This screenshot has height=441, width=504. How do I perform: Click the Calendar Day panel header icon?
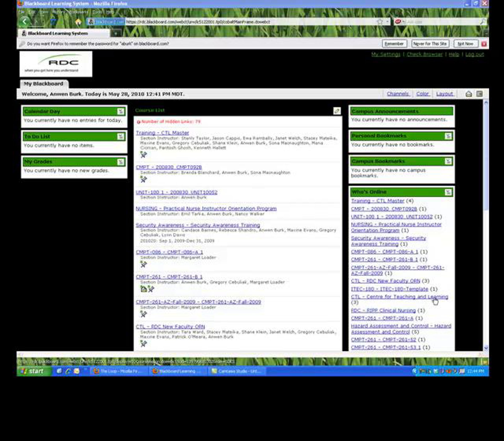coord(121,112)
